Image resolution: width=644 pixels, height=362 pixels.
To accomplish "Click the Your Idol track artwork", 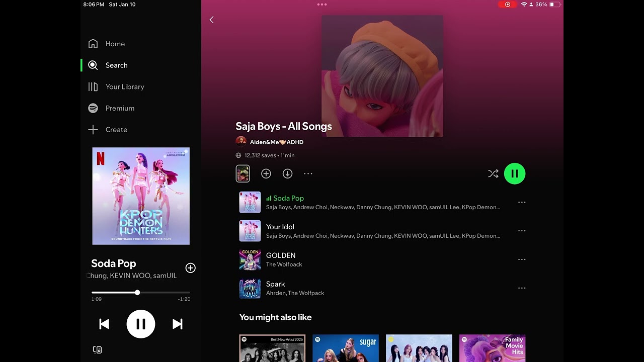I will (x=250, y=231).
